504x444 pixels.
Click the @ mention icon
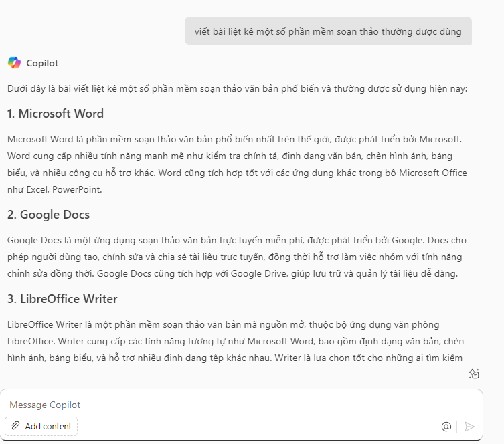click(x=446, y=427)
